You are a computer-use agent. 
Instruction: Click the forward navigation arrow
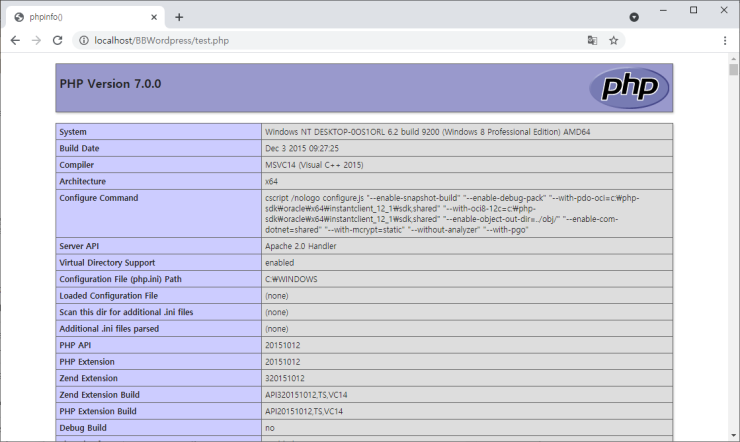[x=37, y=41]
